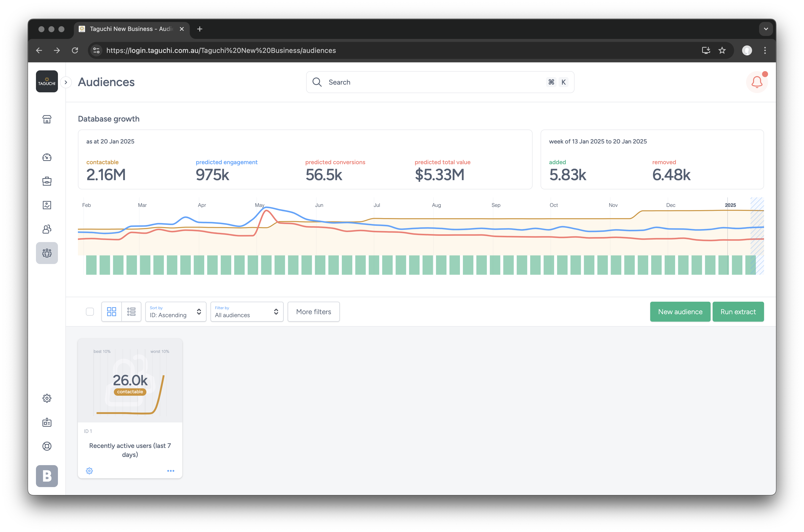The image size is (804, 532).
Task: Focus the Search field
Action: coord(440,82)
